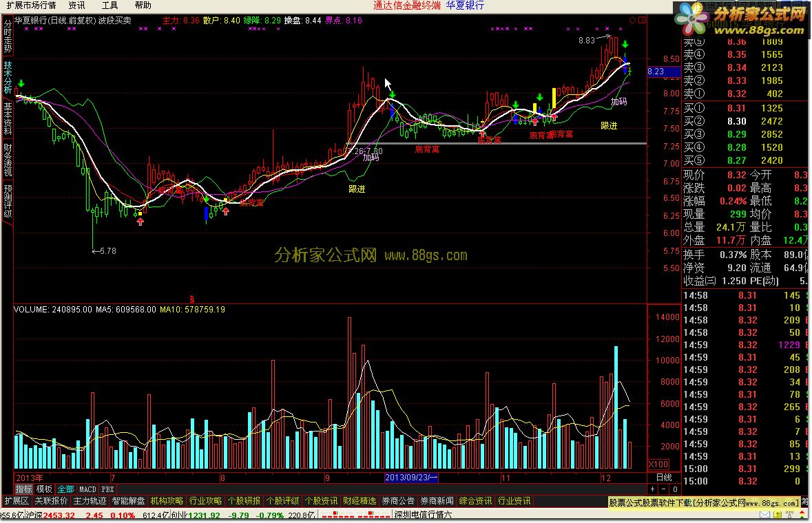
Task: Select the 指标 tab below the chart
Action: (x=23, y=489)
